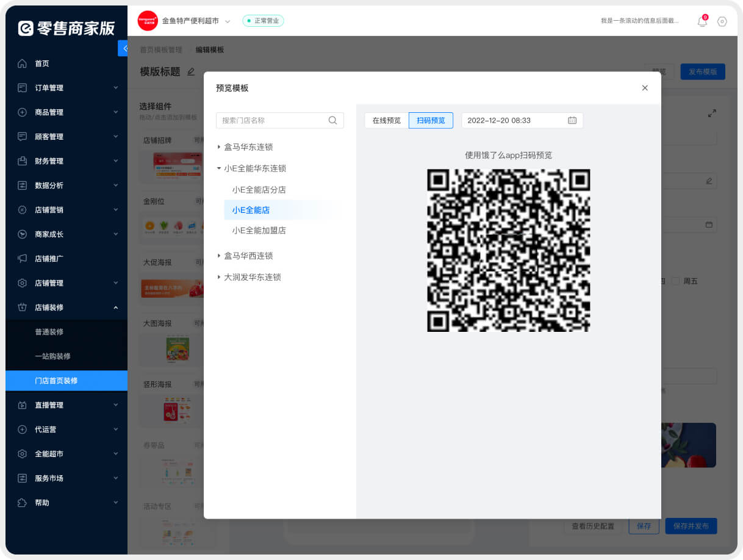Open the store switcher dropdown chevron
This screenshot has height=560, width=743.
pos(228,21)
